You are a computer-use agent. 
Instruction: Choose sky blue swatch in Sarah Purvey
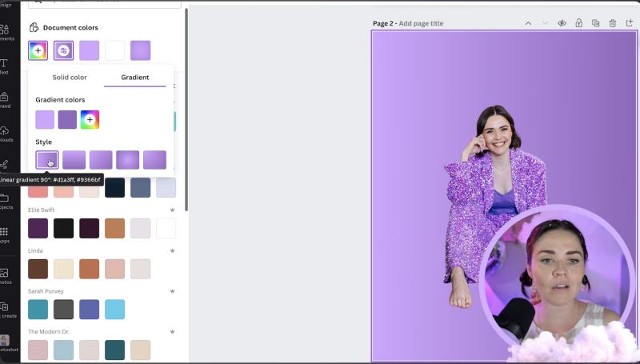[x=114, y=310]
